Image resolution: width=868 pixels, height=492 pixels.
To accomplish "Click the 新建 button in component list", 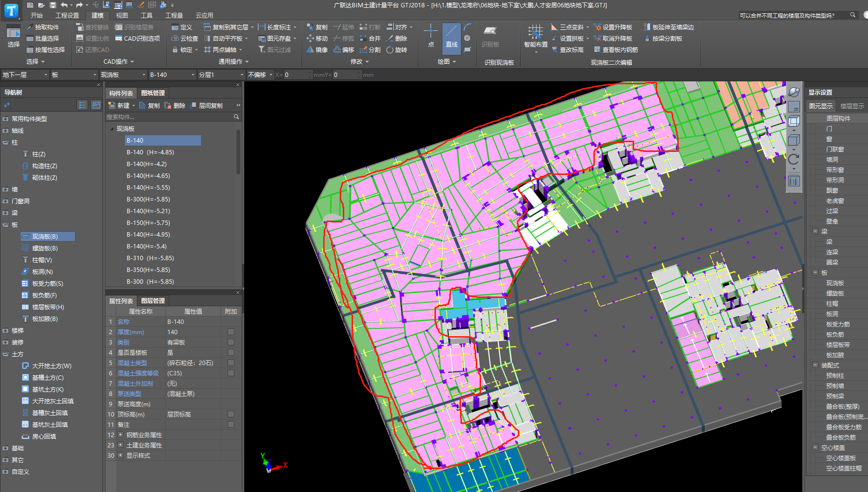I will click(121, 105).
